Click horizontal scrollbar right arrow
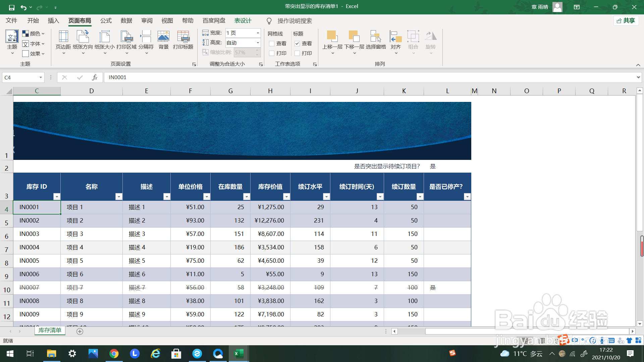644x362 pixels. point(633,331)
